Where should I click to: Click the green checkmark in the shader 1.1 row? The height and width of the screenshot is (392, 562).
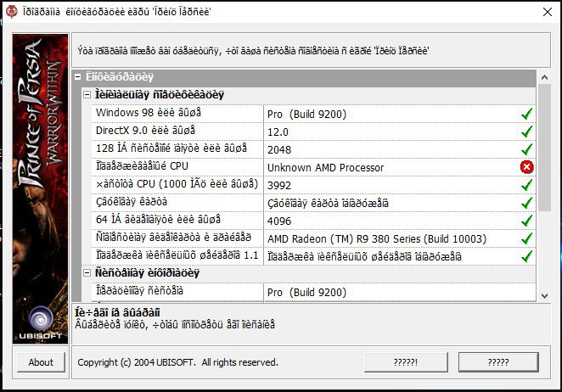[527, 256]
